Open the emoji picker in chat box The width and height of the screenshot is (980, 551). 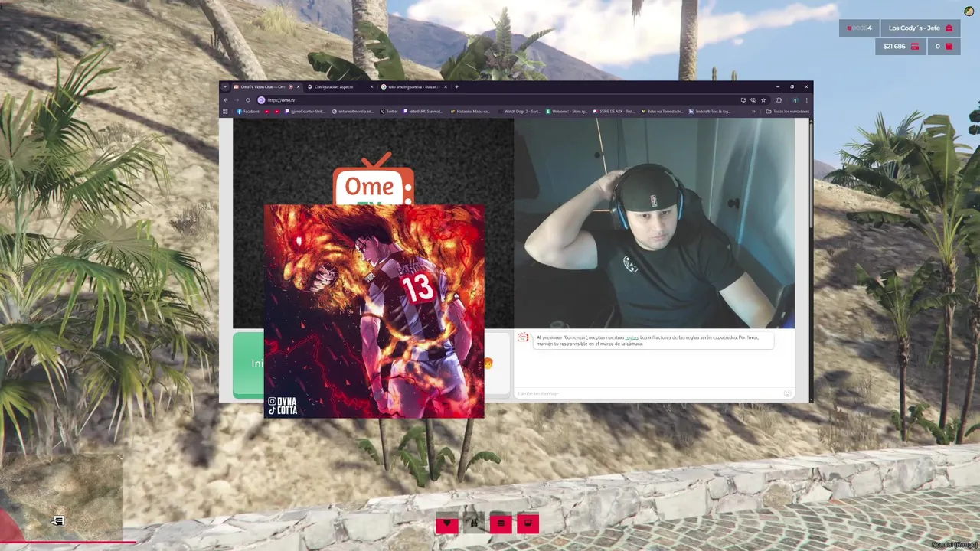pos(787,393)
